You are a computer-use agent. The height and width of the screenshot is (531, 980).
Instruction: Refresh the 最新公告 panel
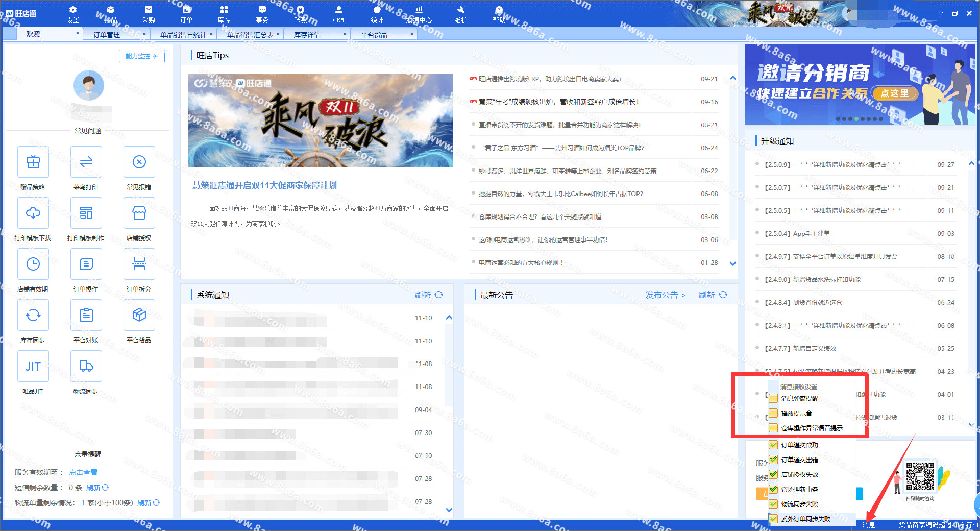point(713,295)
